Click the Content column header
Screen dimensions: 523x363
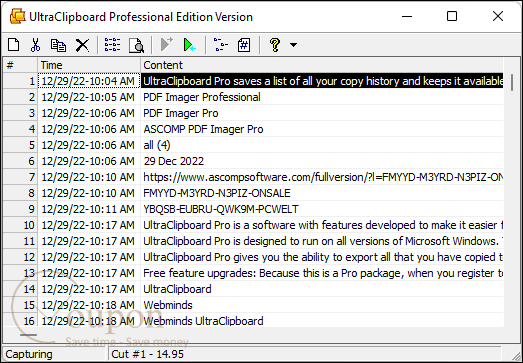pyautogui.click(x=322, y=65)
